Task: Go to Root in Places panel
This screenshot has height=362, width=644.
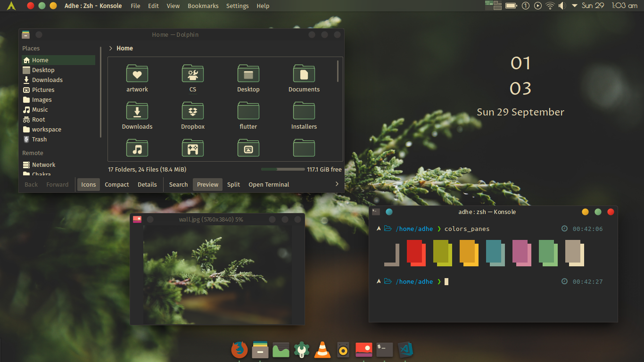Action: (x=58, y=119)
